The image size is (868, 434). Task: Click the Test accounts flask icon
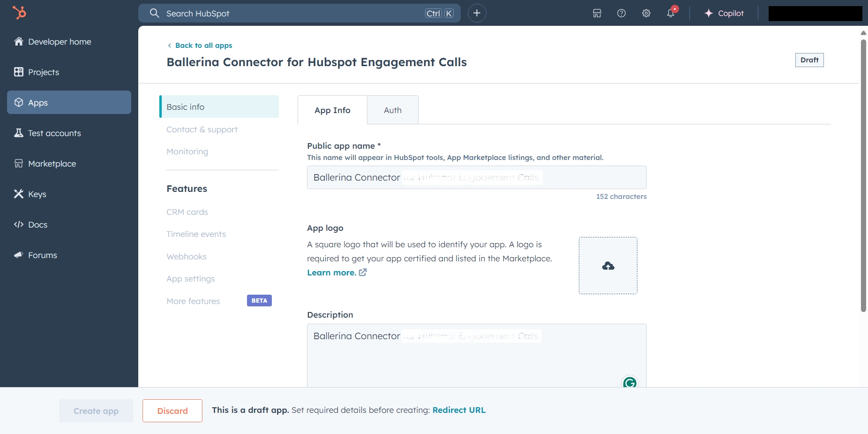[19, 133]
